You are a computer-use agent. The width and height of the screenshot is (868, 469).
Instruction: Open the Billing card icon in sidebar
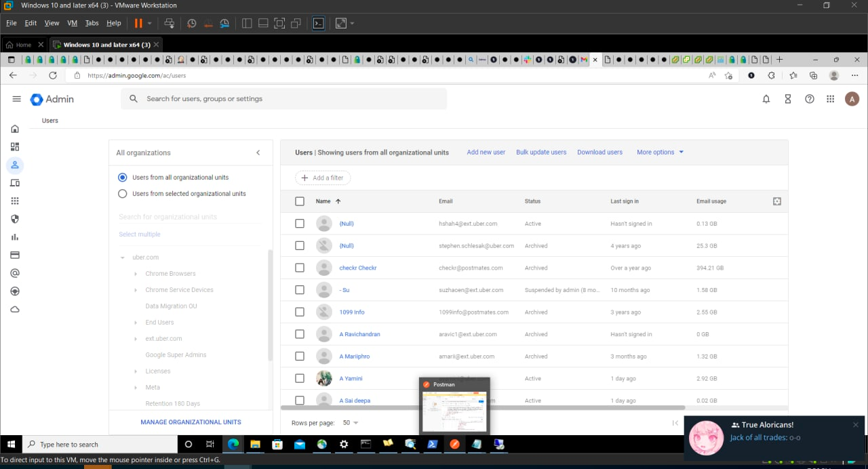[x=15, y=254]
